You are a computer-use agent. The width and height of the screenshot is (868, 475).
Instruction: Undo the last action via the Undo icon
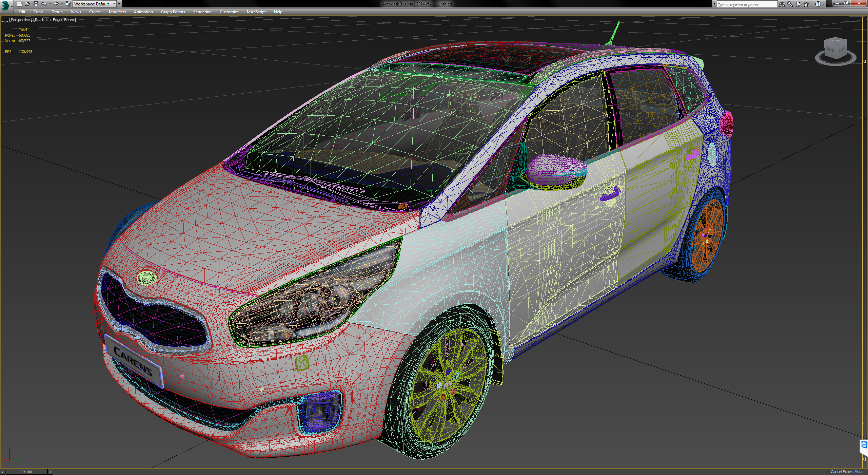tap(44, 4)
